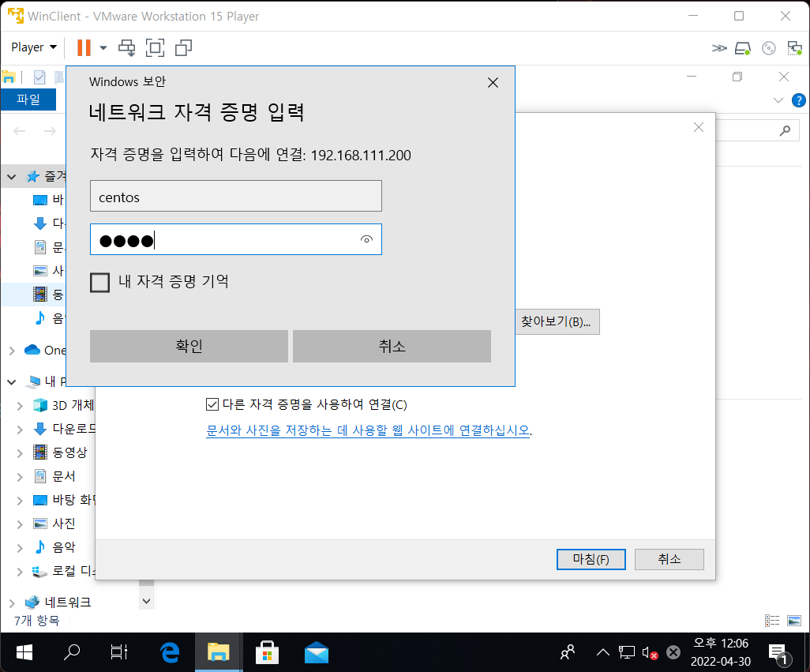Cancel the Windows 보안 dialog with 취소
Screen dimensions: 810x672
coord(392,346)
